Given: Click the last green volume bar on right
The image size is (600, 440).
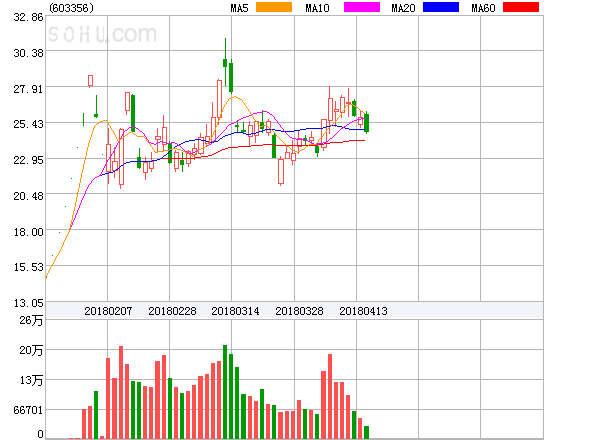Looking at the screenshot, I should [366, 432].
